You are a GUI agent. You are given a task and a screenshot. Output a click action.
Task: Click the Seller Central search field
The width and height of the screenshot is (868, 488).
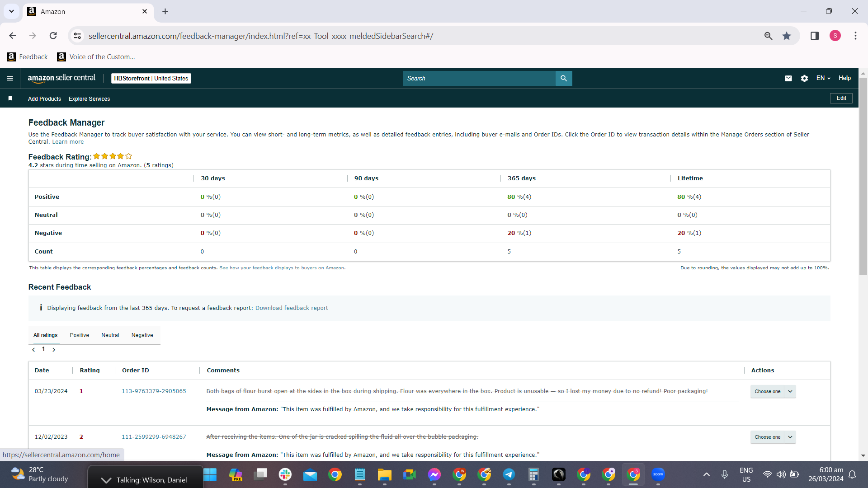click(x=479, y=78)
